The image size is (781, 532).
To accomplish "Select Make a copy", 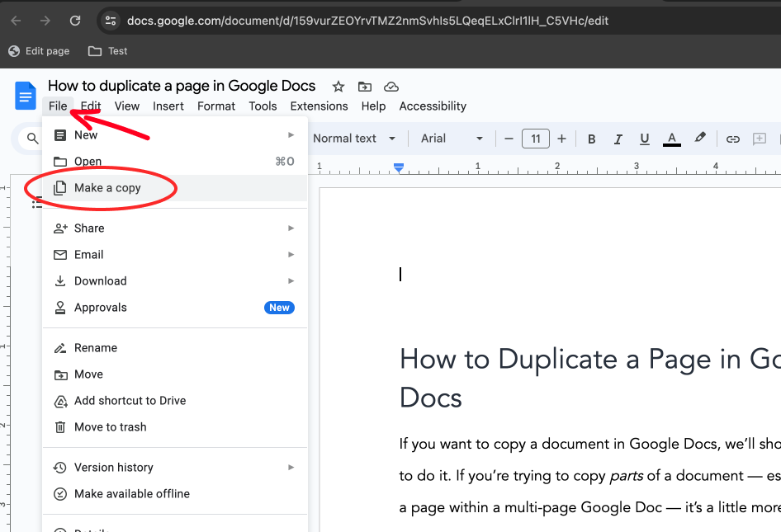I will point(175,187).
